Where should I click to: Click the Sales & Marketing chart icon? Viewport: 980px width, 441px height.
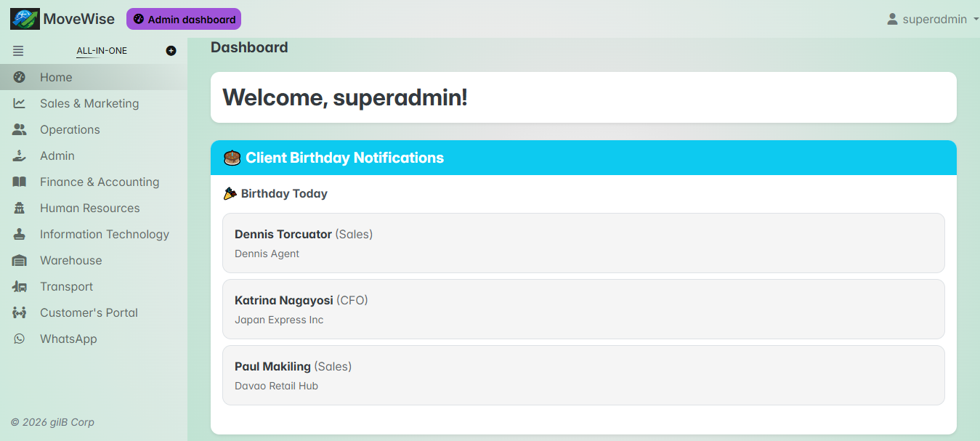point(20,103)
